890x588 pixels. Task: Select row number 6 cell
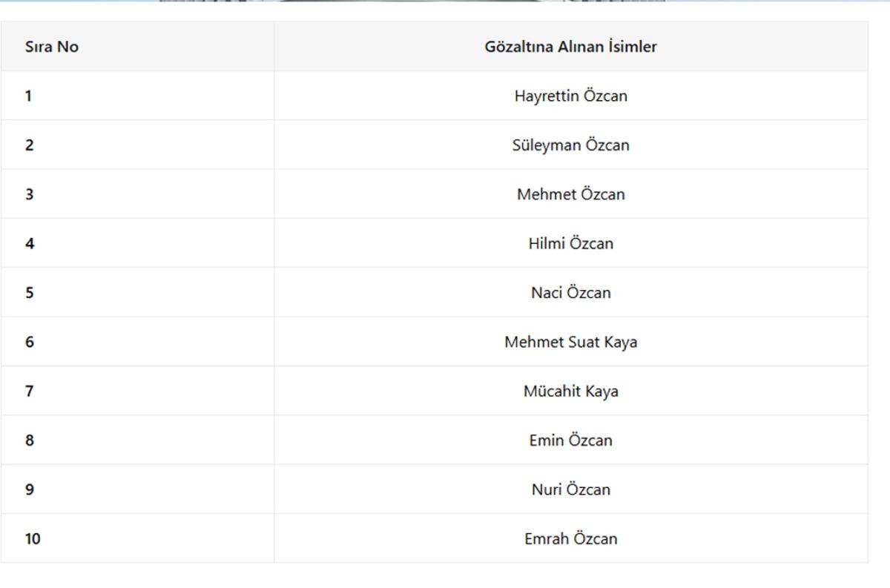(x=137, y=342)
